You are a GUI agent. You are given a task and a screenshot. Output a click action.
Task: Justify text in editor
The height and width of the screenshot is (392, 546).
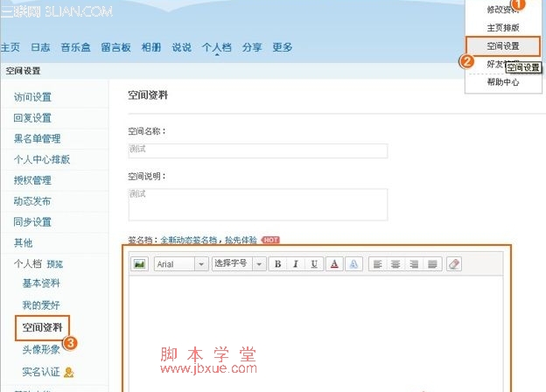[x=432, y=264]
